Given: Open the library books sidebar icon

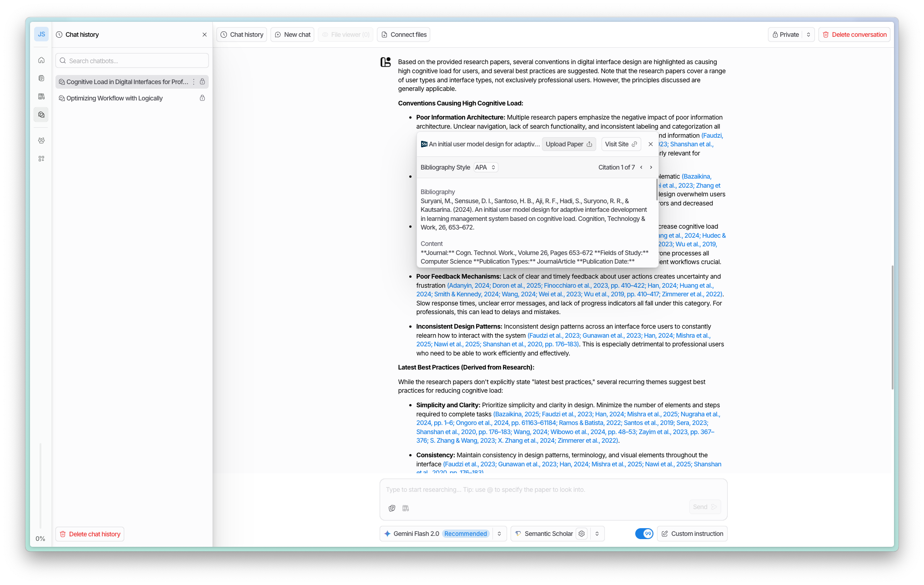Looking at the screenshot, I should point(41,96).
